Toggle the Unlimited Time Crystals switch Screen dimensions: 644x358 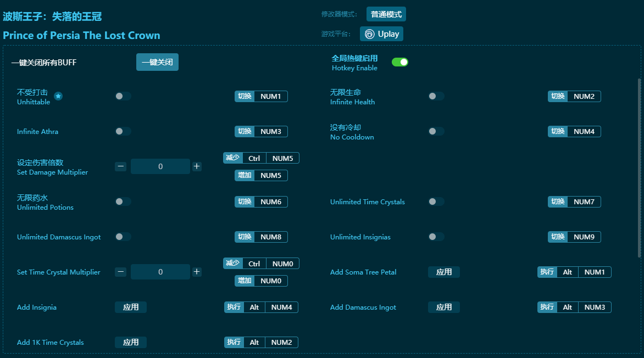click(436, 202)
